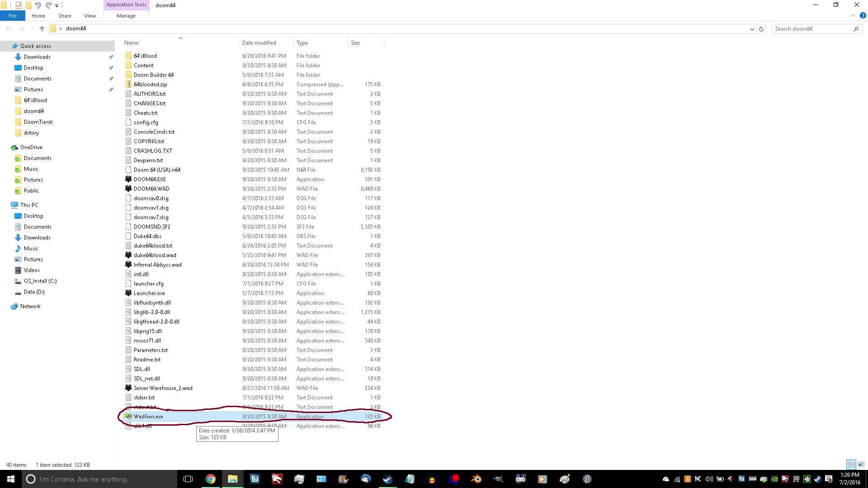This screenshot has width=868, height=488.
Task: Switch to large thumbnails view in status bar
Action: pos(861,465)
